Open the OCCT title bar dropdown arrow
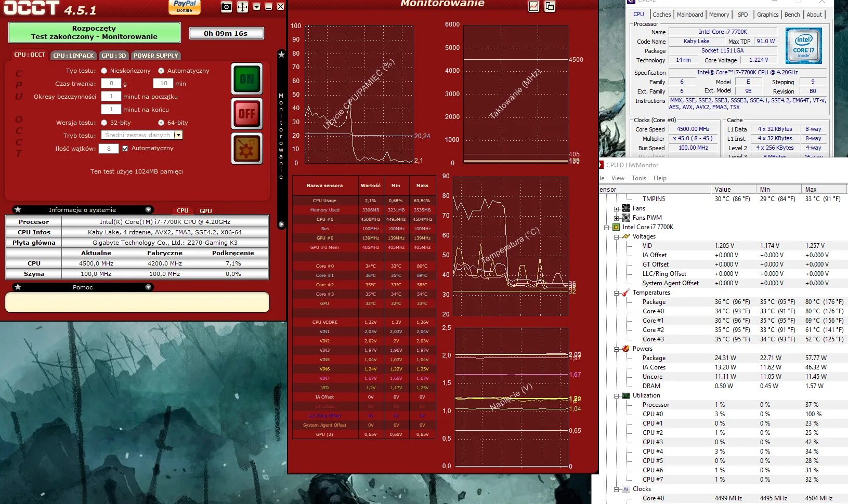The height and width of the screenshot is (504, 848). (x=256, y=7)
